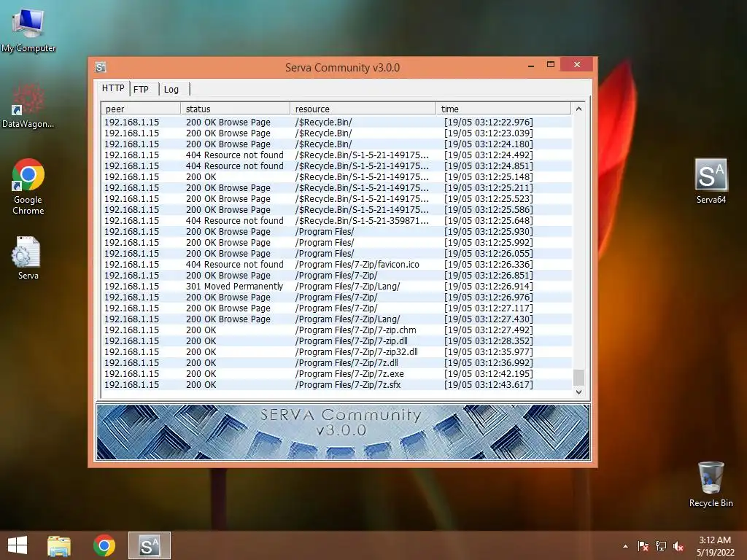Click scrollbar up arrow in log list
The image size is (747, 560).
point(578,109)
